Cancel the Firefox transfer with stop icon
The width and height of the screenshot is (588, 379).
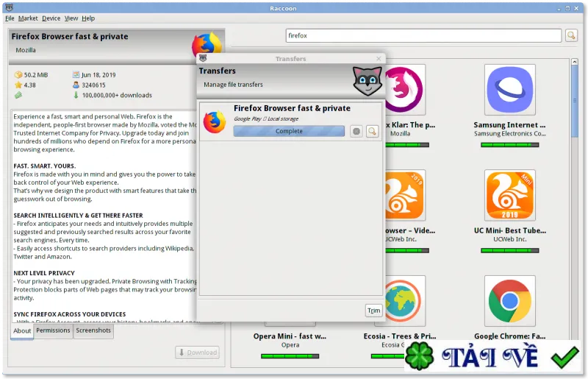coord(356,131)
